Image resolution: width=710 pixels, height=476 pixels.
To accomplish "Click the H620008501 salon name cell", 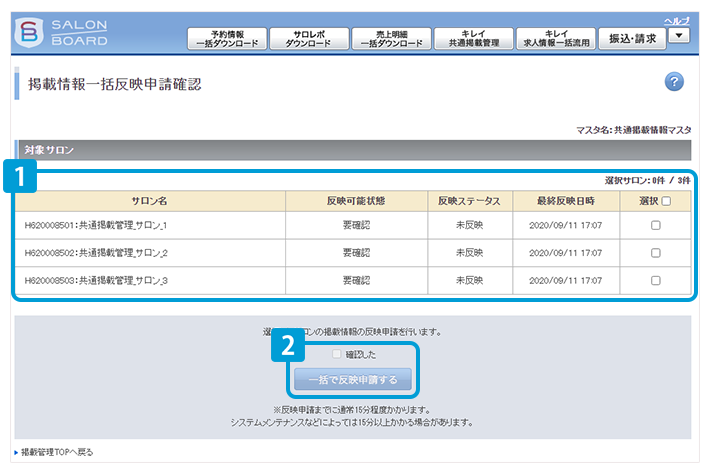I will (96, 226).
